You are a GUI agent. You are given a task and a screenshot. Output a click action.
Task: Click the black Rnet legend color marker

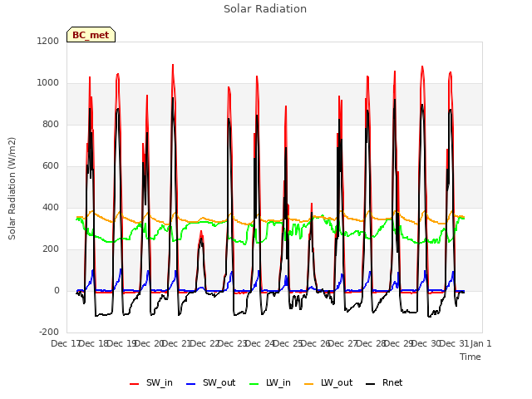371,384
